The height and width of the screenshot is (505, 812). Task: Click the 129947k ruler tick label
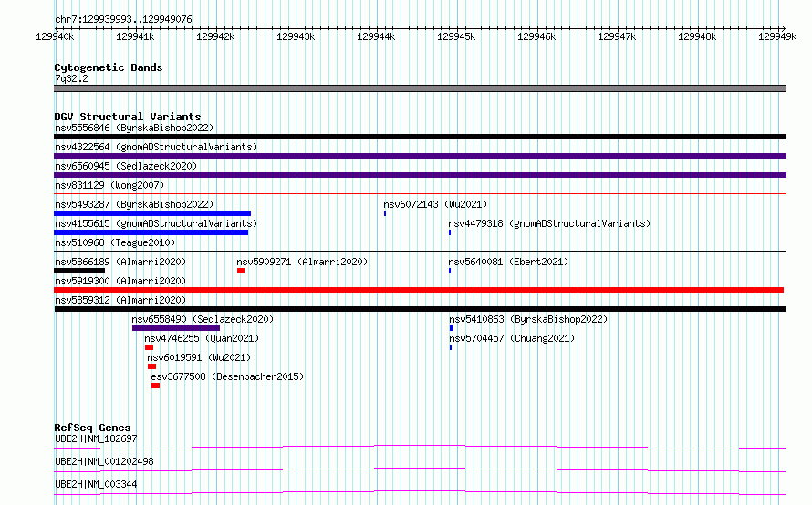pos(617,36)
